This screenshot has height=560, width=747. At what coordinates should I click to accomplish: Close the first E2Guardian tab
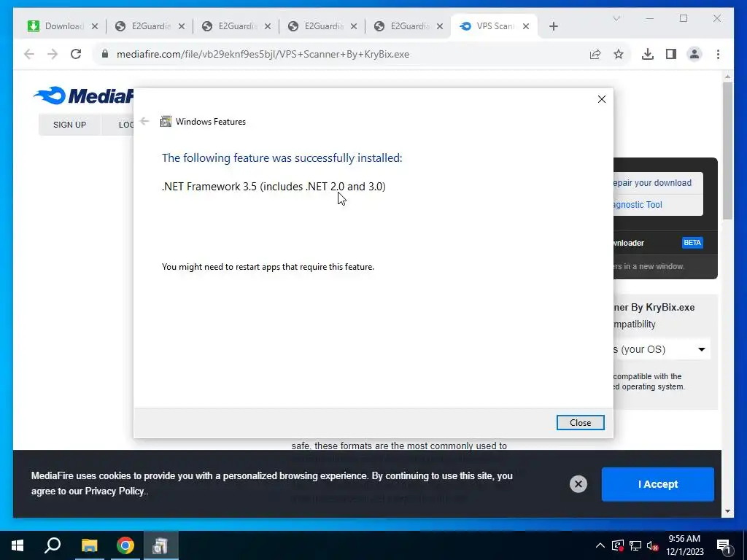[x=182, y=27]
